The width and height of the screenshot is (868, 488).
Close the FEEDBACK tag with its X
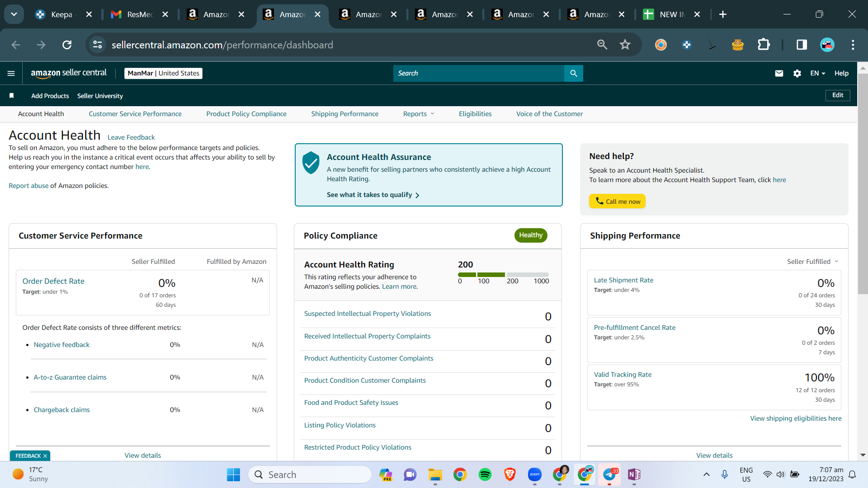pos(45,456)
